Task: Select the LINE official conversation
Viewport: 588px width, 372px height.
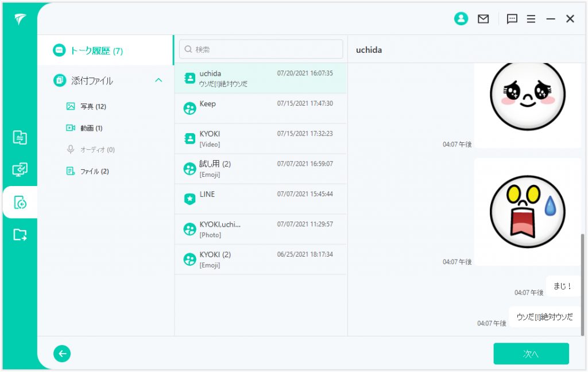Action: coord(261,199)
